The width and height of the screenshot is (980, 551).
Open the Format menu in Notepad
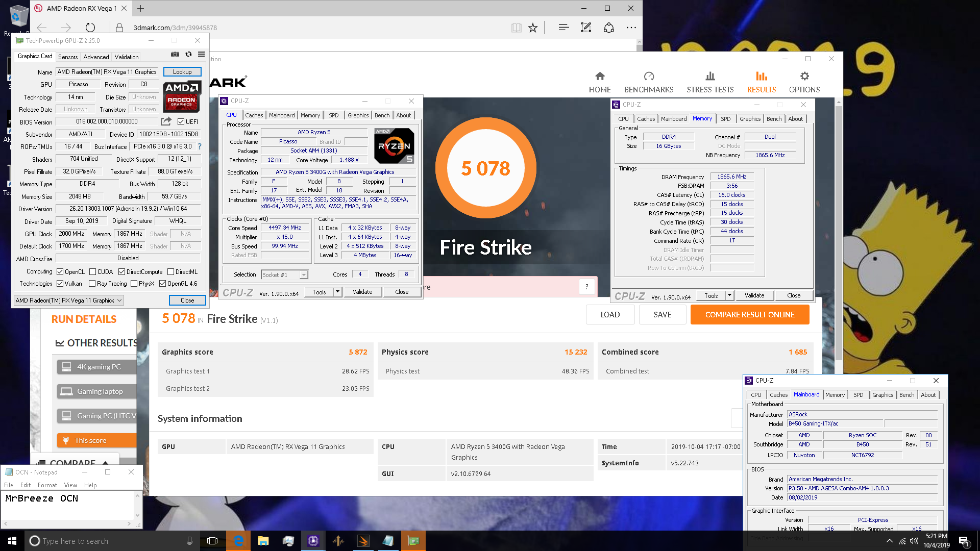pos(47,485)
